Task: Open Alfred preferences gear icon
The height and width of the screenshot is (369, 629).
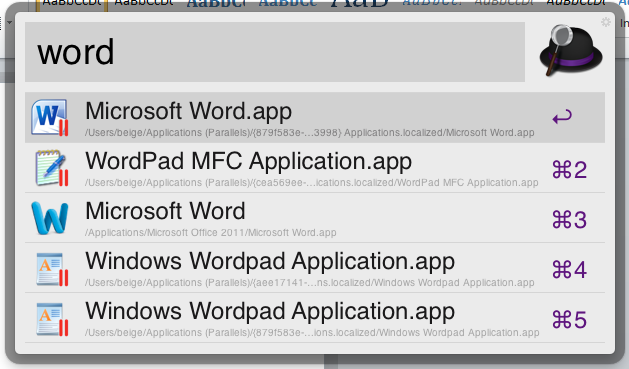Action: (x=606, y=22)
